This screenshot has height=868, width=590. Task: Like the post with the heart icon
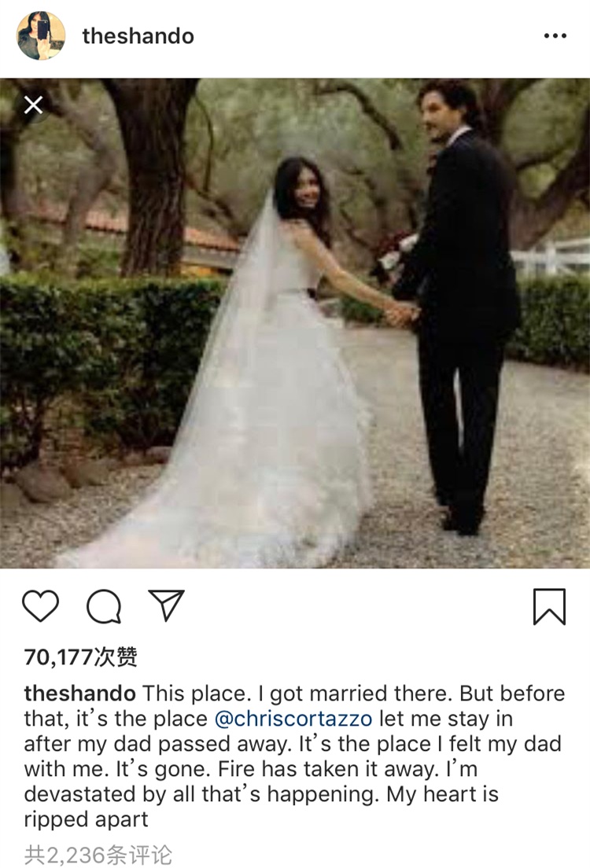click(x=40, y=606)
